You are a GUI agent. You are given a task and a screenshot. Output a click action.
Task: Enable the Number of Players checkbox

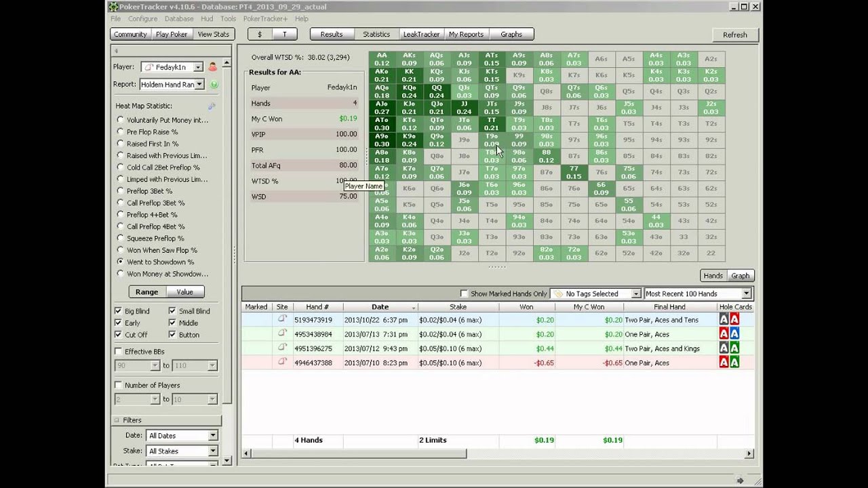tap(118, 385)
